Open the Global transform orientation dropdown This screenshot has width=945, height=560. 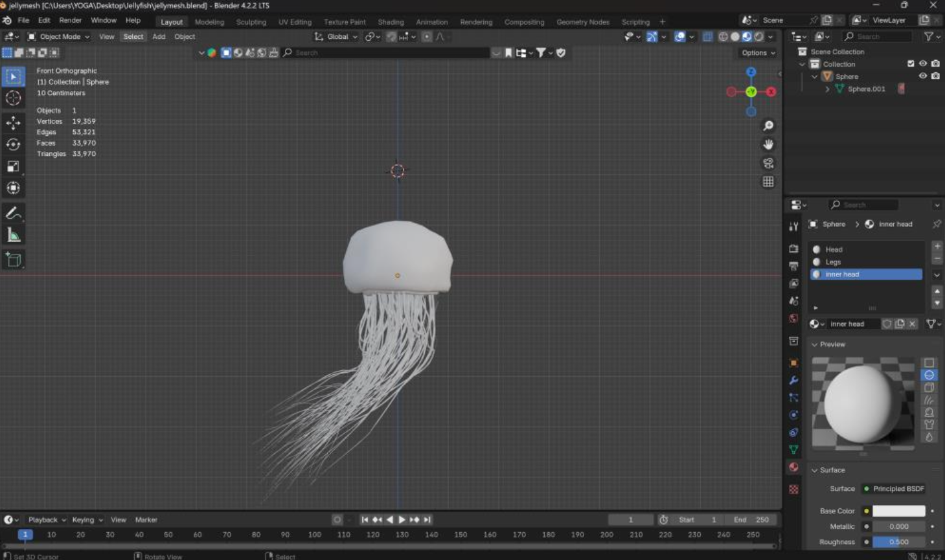[x=337, y=37]
